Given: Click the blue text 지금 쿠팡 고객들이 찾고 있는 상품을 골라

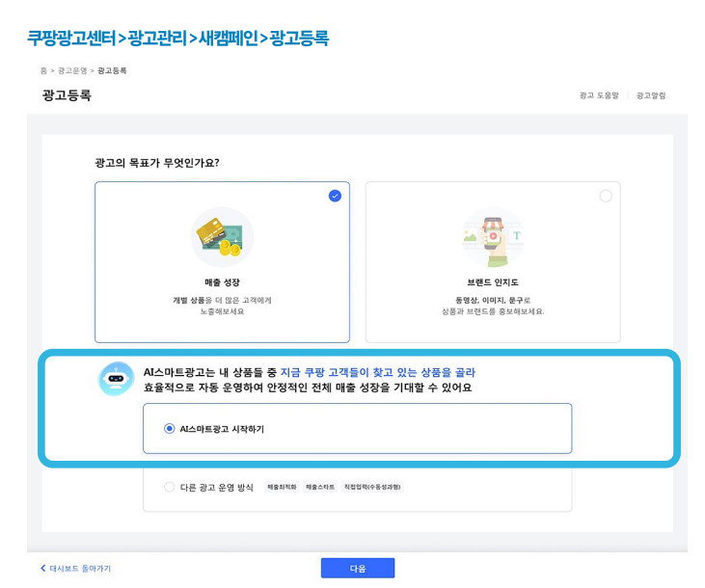Looking at the screenshot, I should tap(378, 372).
